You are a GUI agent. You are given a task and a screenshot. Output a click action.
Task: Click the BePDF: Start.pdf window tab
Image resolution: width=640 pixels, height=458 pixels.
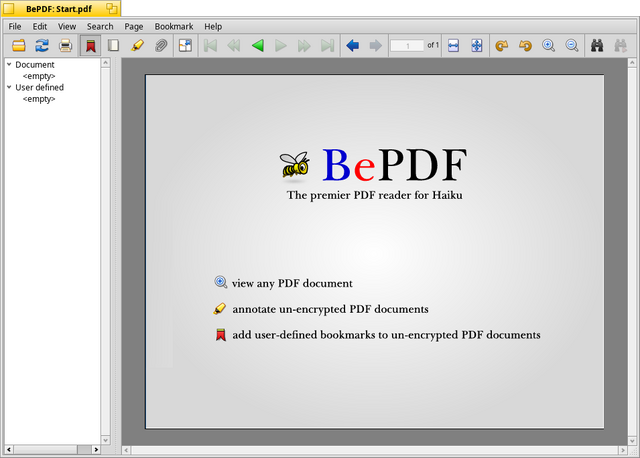coord(59,9)
